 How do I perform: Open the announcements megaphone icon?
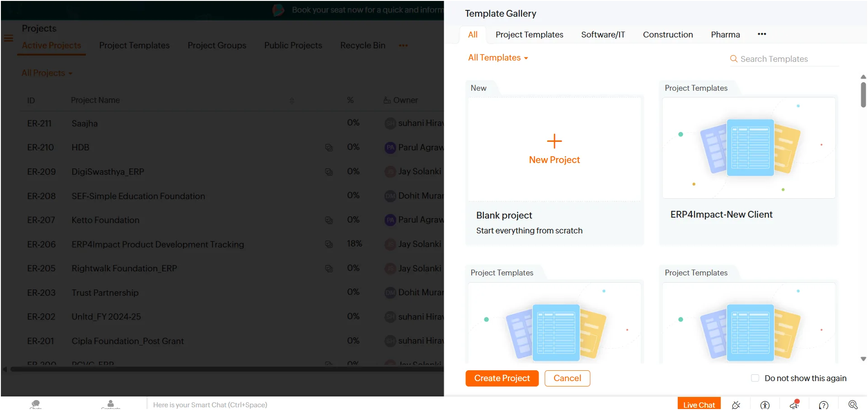click(x=794, y=405)
